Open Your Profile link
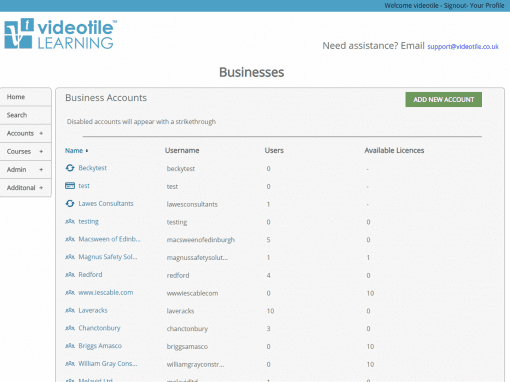The image size is (510, 382). coord(487,6)
